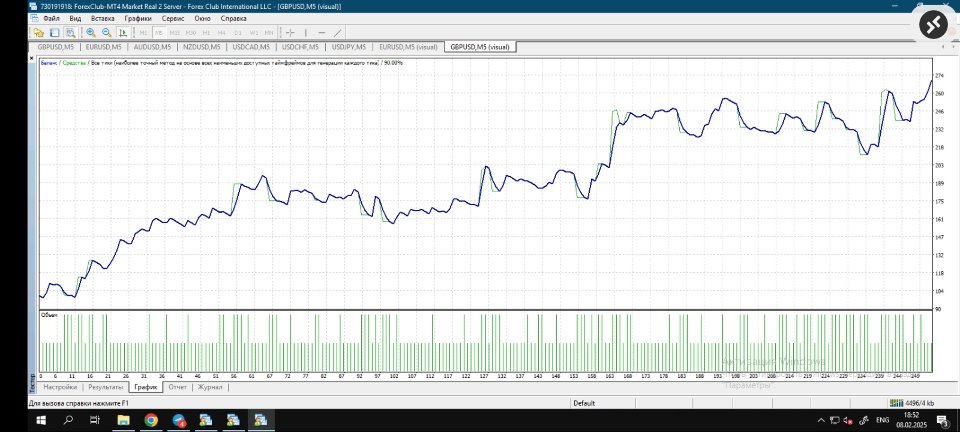960x432 pixels.
Task: Switch timeframe to M5
Action: pyautogui.click(x=159, y=32)
